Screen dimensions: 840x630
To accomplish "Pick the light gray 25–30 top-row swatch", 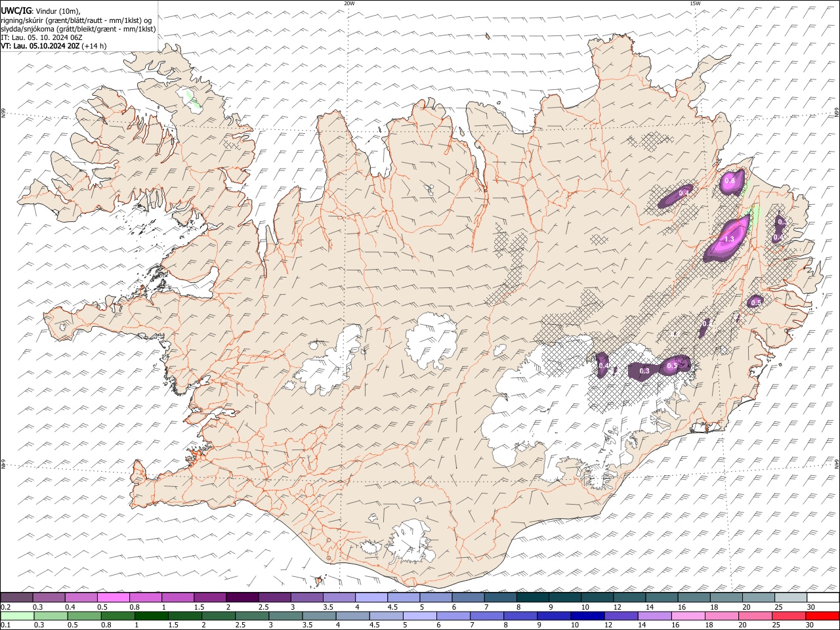I will tap(791, 597).
